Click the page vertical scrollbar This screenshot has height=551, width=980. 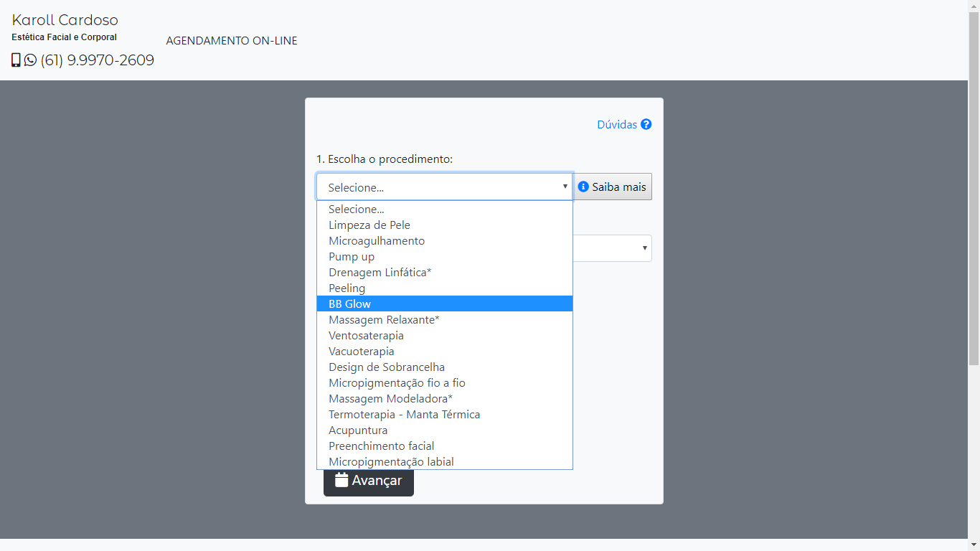tap(974, 215)
